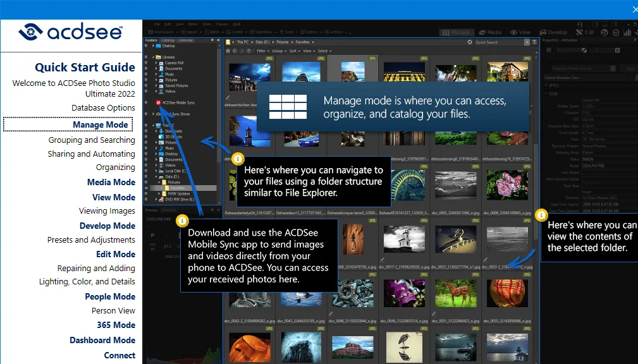Open the Develop Mode guide section
This screenshot has width=638, height=364.
[107, 226]
